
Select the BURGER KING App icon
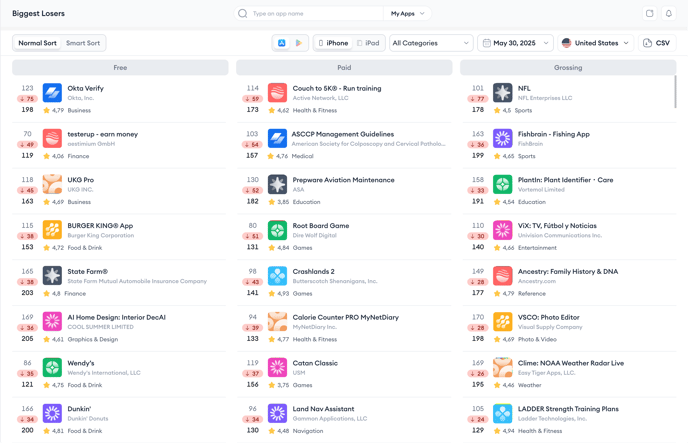click(x=52, y=230)
